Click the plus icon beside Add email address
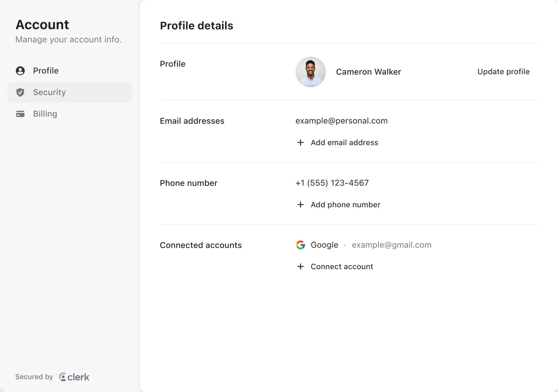558x392 pixels. (300, 143)
